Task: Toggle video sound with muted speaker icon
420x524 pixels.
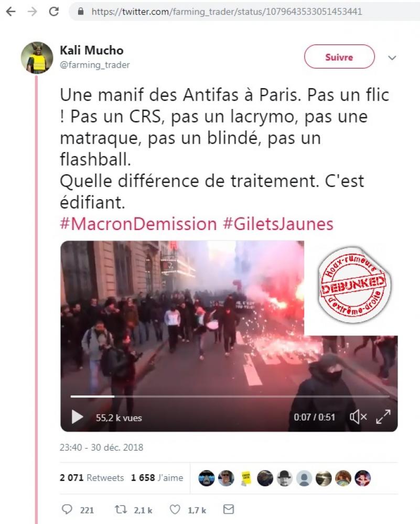Action: coord(358,417)
